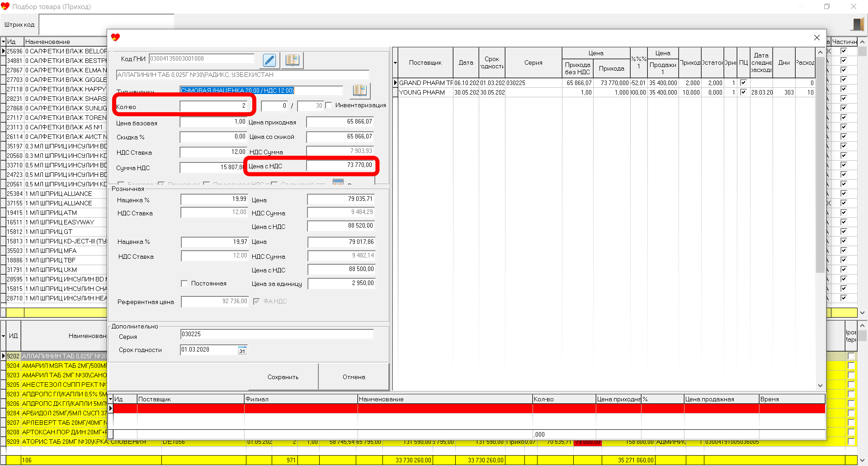The width and height of the screenshot is (868, 466).
Task: Click the Дата column header
Action: (466, 63)
